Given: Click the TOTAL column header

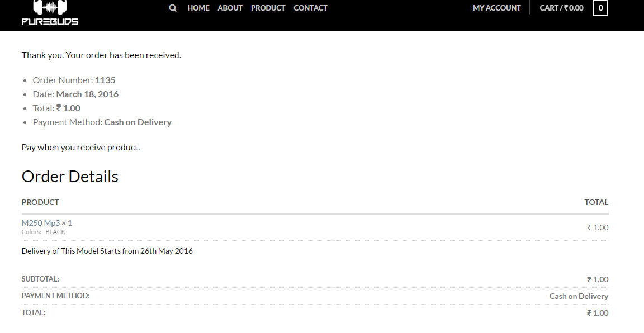Looking at the screenshot, I should (596, 202).
